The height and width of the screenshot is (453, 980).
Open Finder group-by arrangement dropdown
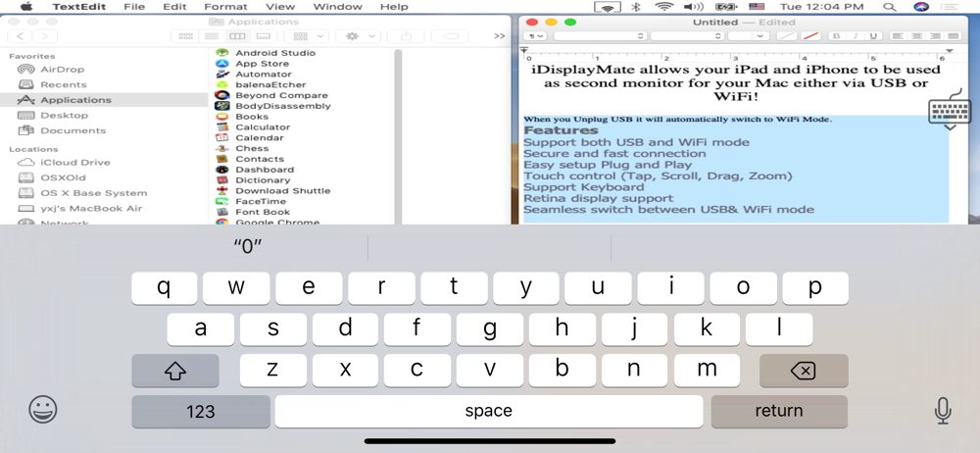click(308, 36)
